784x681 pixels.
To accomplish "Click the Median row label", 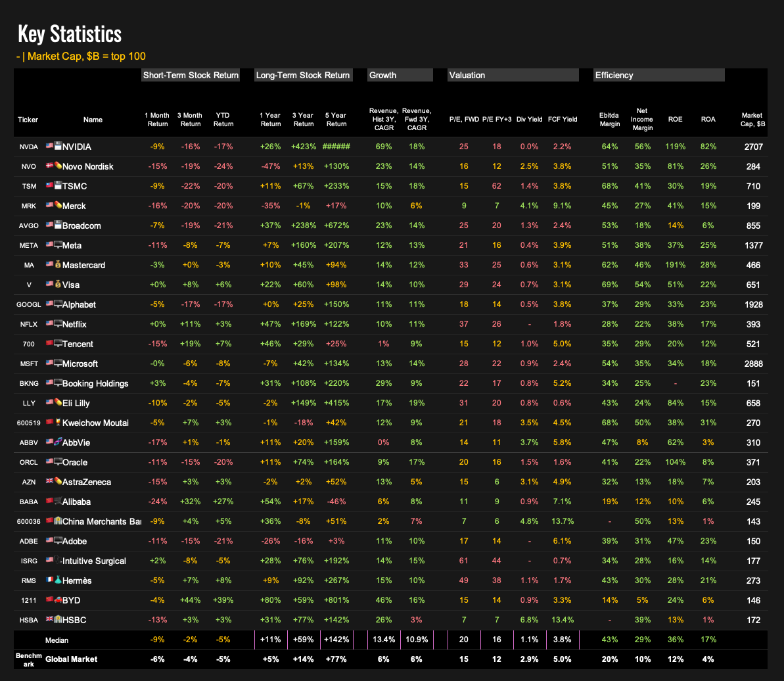I will pyautogui.click(x=57, y=640).
